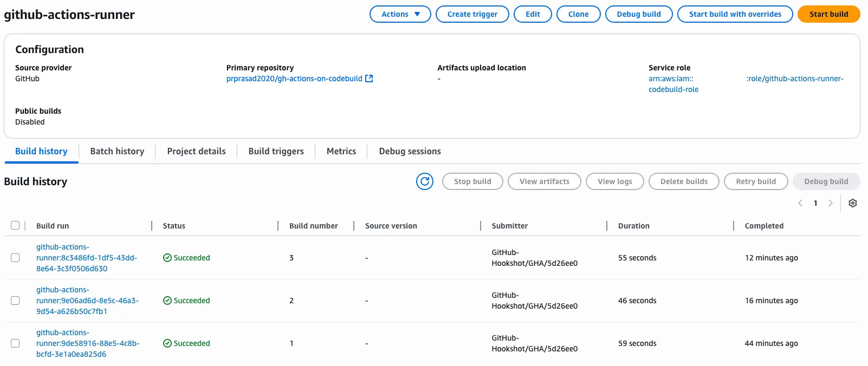Open the Build triggers tab
This screenshot has height=366, width=868.
(x=276, y=152)
